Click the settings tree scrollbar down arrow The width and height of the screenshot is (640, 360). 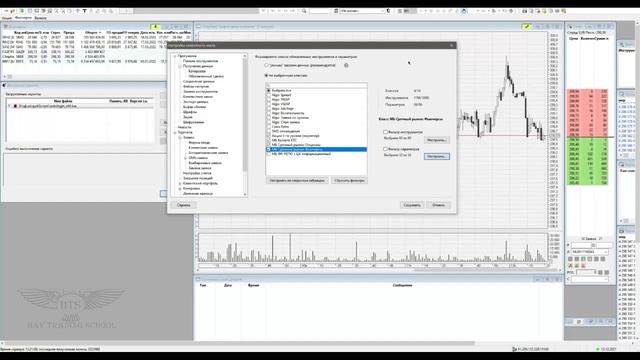245,194
